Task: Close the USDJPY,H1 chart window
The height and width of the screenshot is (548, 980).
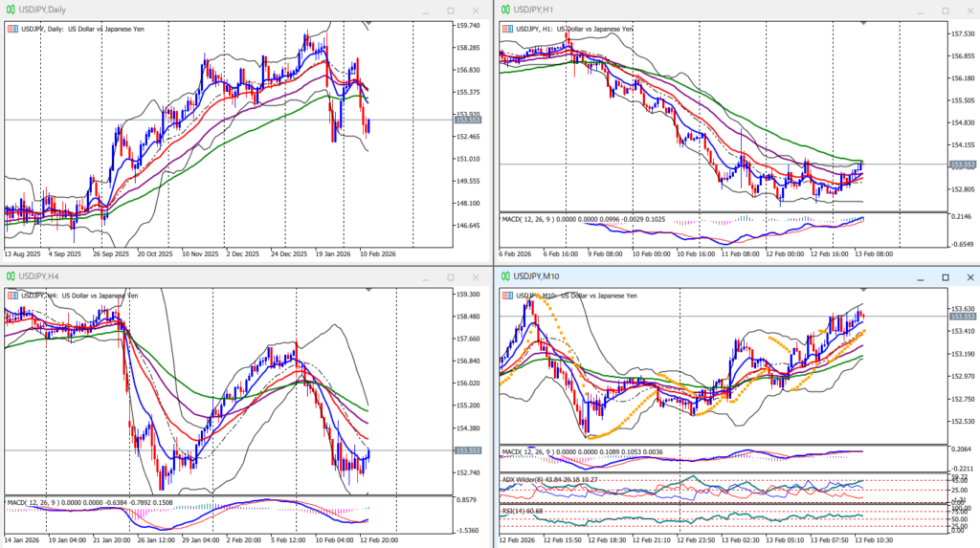Action: coord(968,11)
